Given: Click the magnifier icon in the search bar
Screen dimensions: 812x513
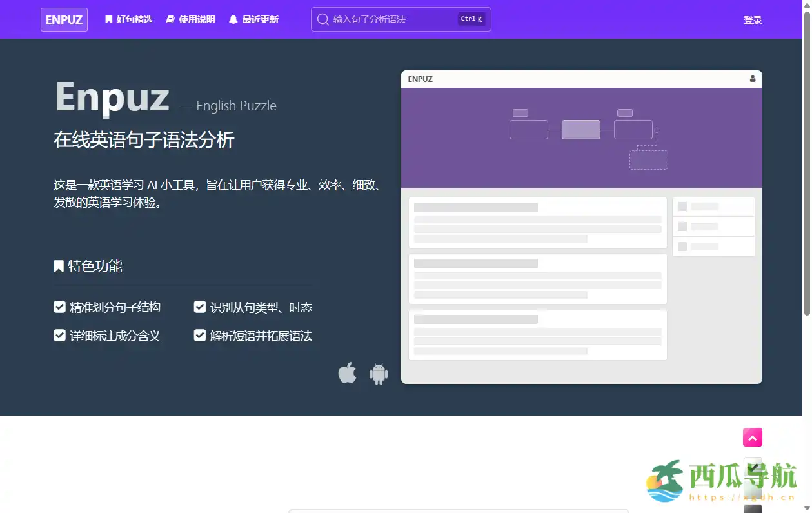Looking at the screenshot, I should click(322, 19).
